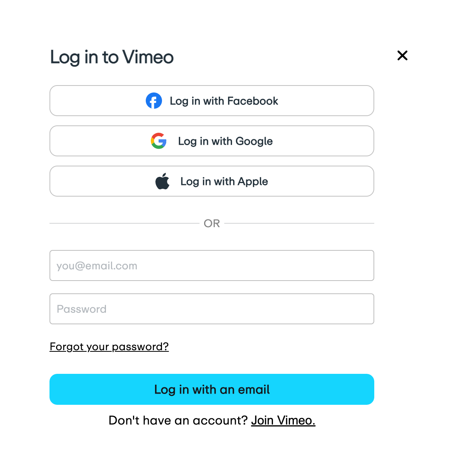Click the Facebook logo icon
457x476 pixels.
point(154,101)
